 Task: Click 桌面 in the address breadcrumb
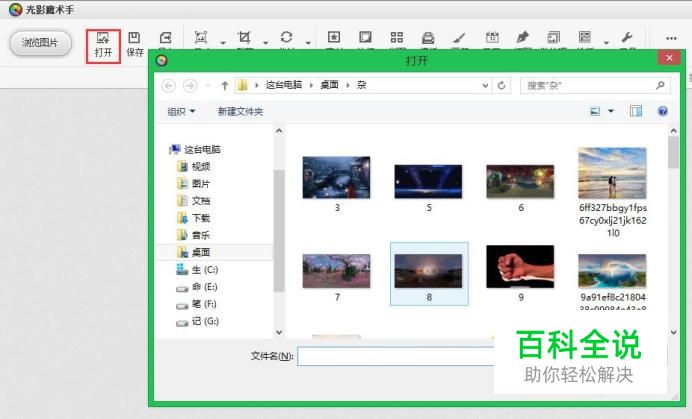pyautogui.click(x=329, y=85)
